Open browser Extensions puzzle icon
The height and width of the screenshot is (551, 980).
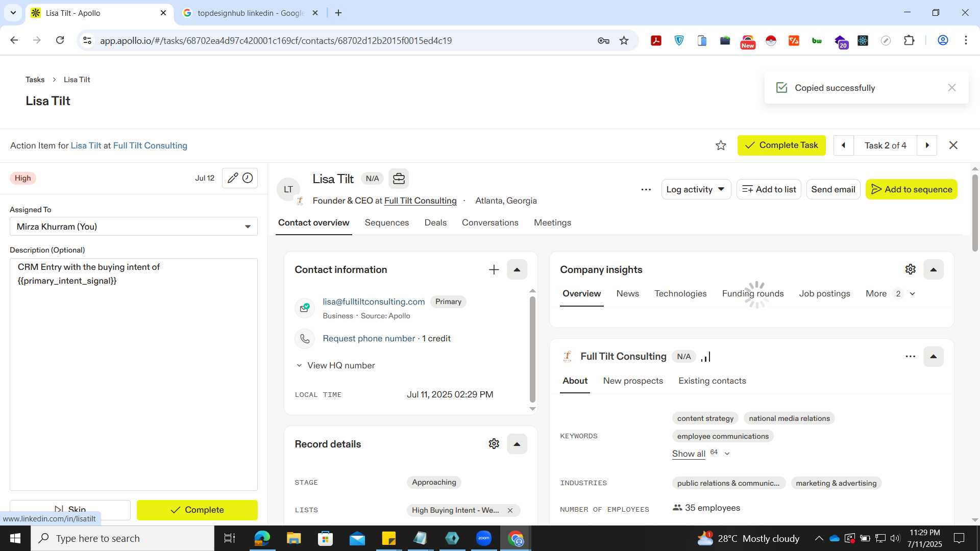(x=909, y=40)
